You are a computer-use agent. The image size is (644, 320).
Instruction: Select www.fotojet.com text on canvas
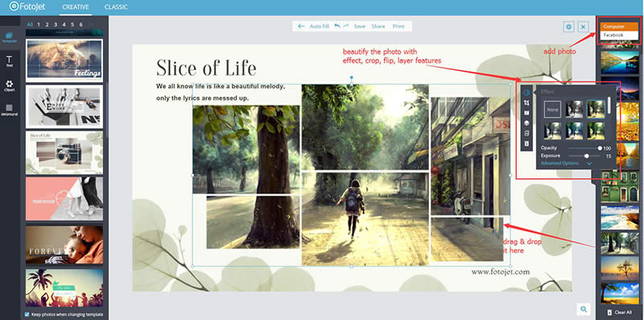(x=500, y=272)
